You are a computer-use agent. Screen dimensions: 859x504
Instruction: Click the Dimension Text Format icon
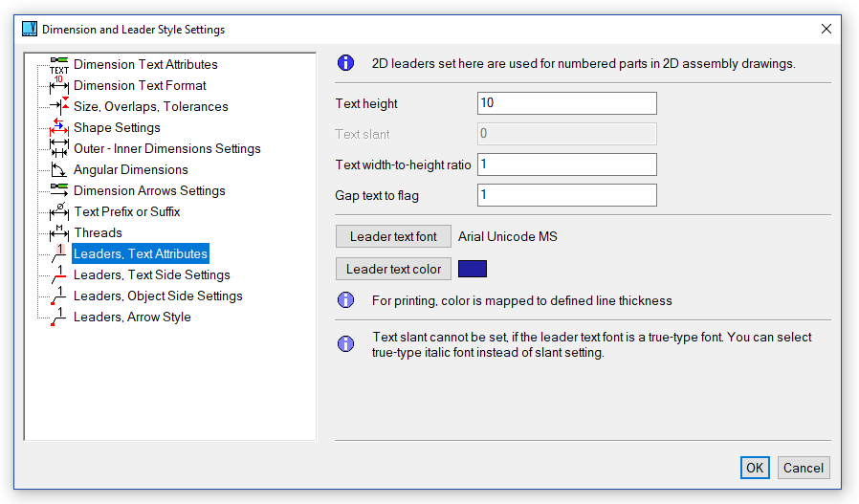point(58,86)
